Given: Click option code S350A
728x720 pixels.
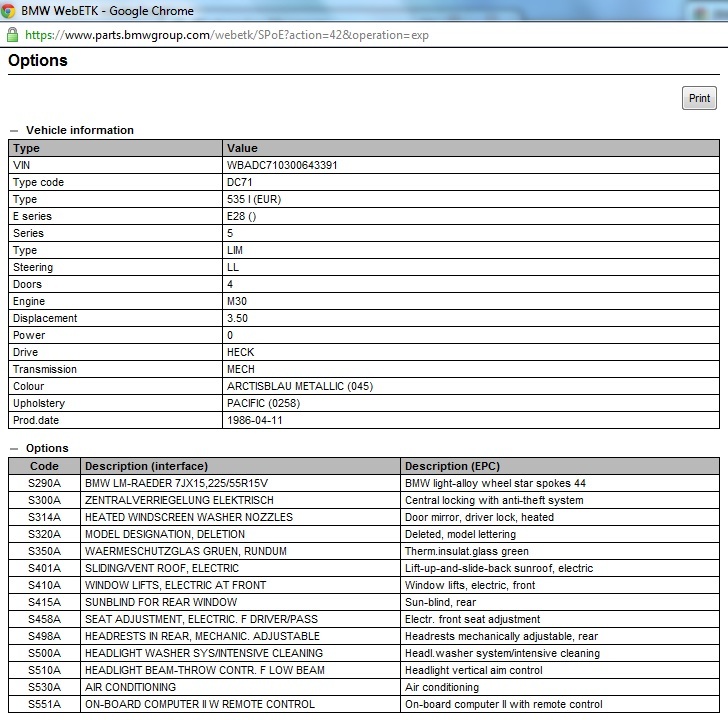Looking at the screenshot, I should point(44,551).
